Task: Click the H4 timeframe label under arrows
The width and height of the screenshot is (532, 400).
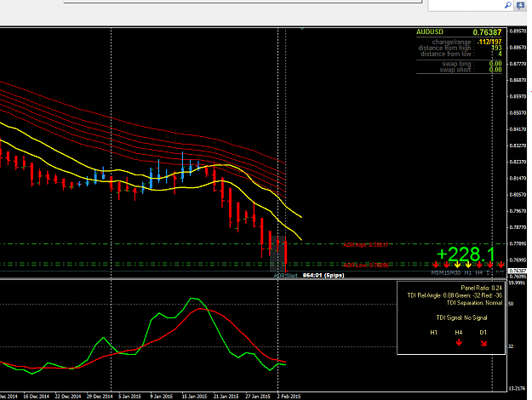Action: coord(478,272)
